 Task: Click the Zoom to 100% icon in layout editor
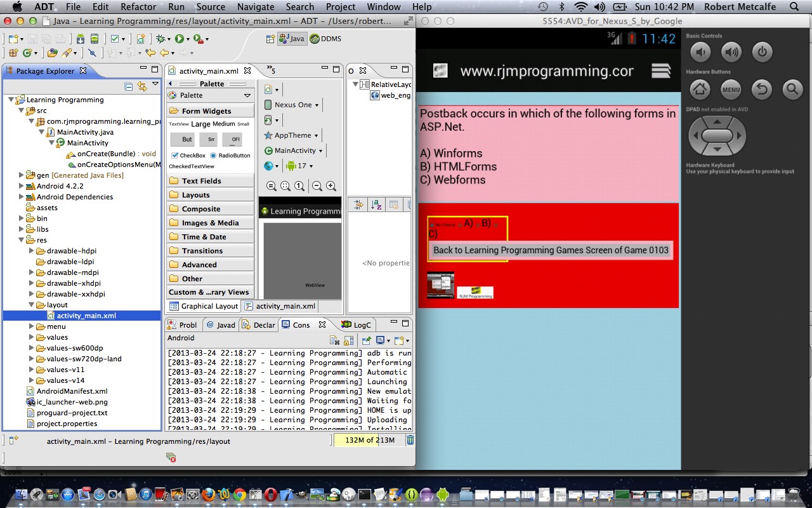point(299,186)
